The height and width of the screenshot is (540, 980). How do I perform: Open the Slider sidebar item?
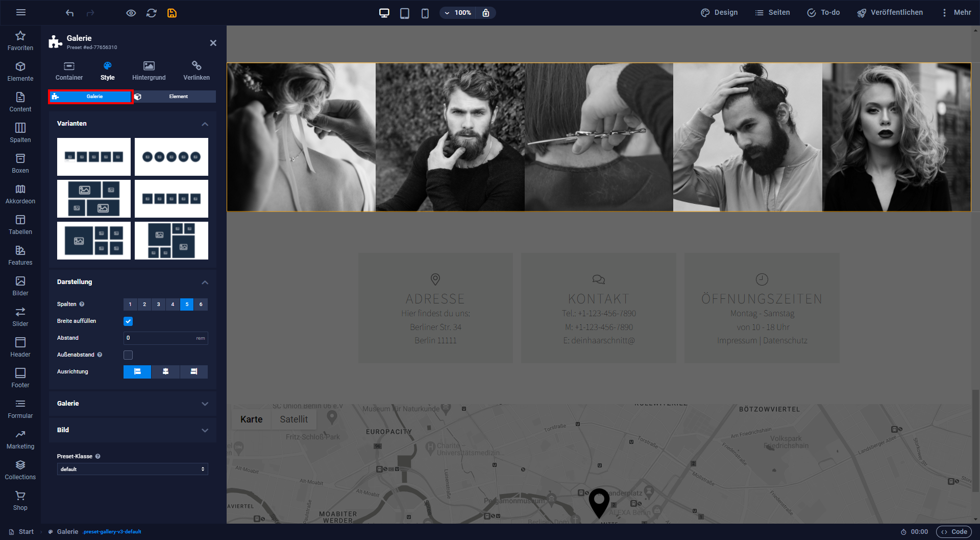(x=20, y=317)
